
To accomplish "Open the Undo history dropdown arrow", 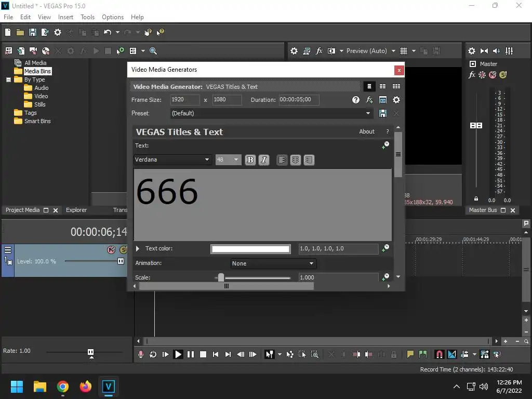I will 117,32.
